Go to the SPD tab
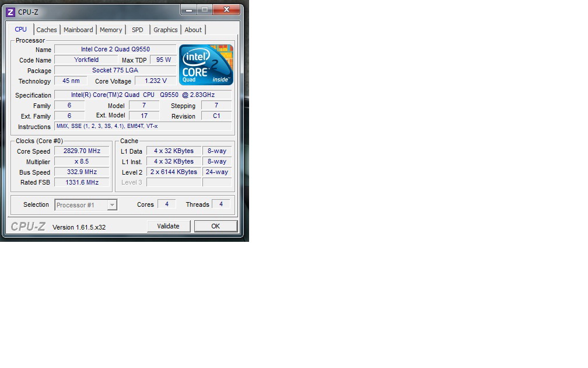The width and height of the screenshot is (588, 368). pyautogui.click(x=137, y=30)
